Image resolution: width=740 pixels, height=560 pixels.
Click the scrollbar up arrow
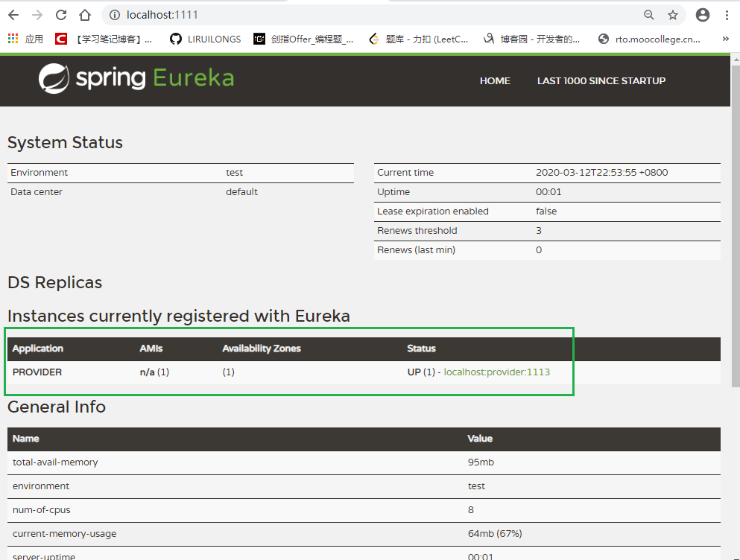tap(736, 60)
